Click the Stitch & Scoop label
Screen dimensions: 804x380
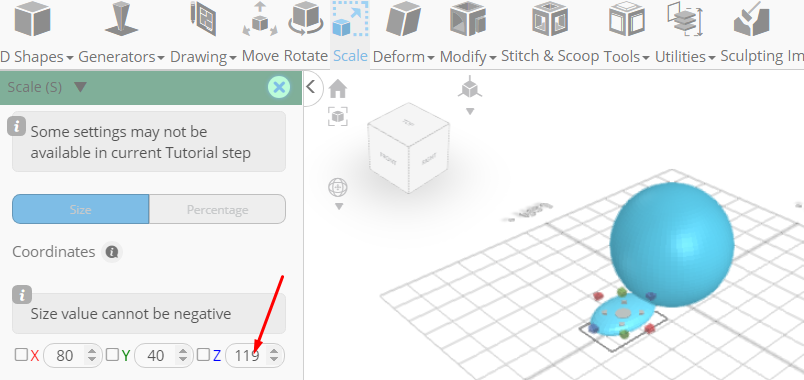pyautogui.click(x=550, y=55)
